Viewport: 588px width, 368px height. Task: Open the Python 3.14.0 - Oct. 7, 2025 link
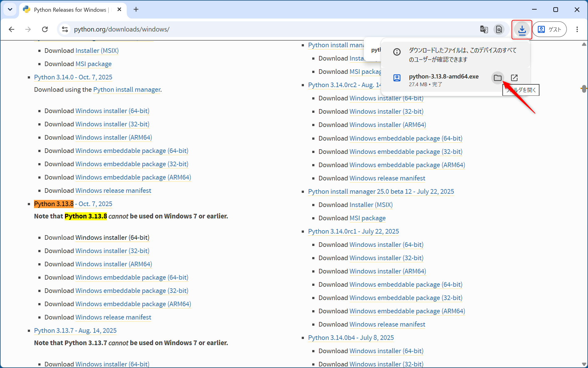tap(73, 77)
